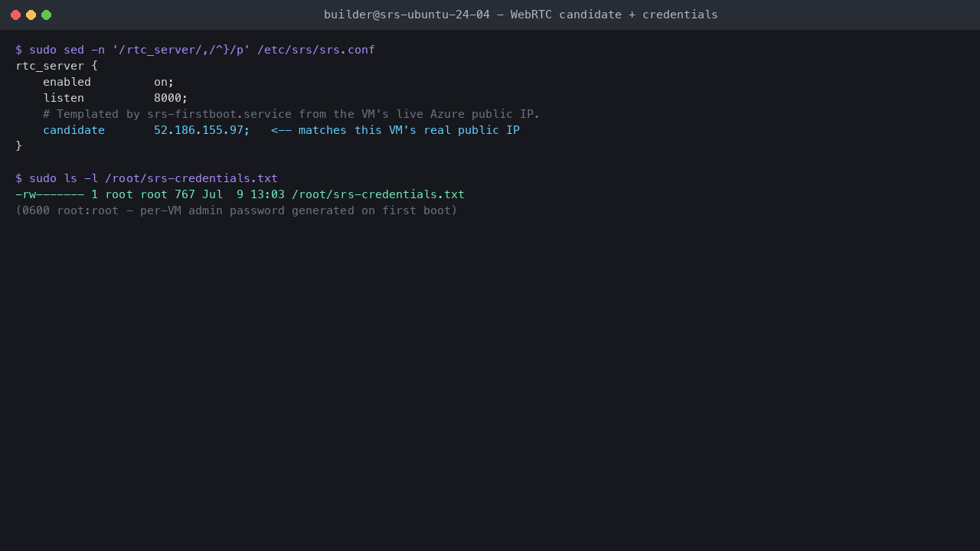Click the closing brace of rtc_server block
The width and height of the screenshot is (980, 551).
click(x=18, y=145)
